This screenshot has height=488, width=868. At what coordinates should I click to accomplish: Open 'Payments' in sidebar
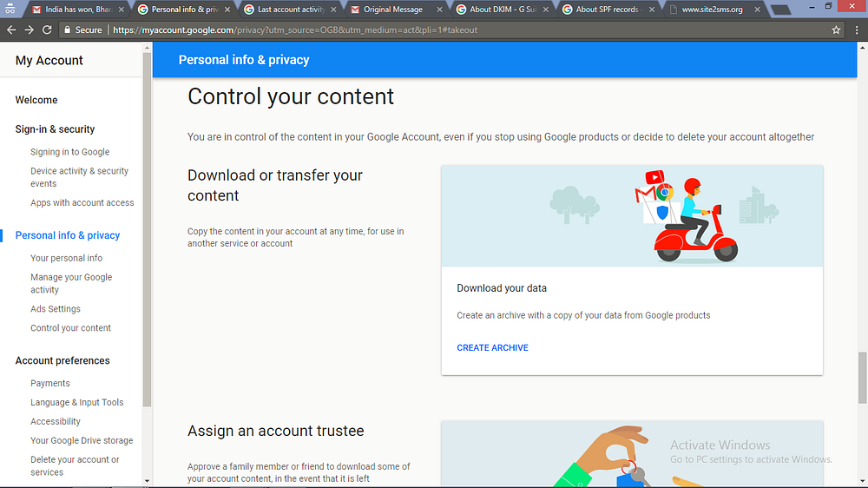[49, 383]
